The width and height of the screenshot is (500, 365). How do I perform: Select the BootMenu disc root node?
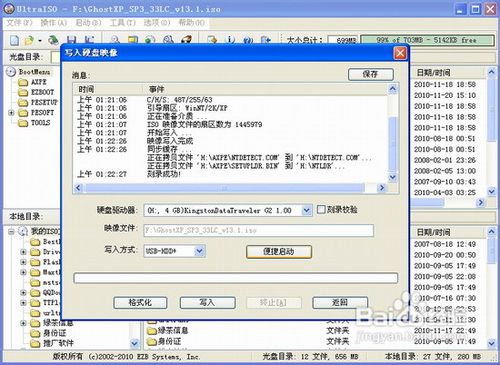coord(29,72)
